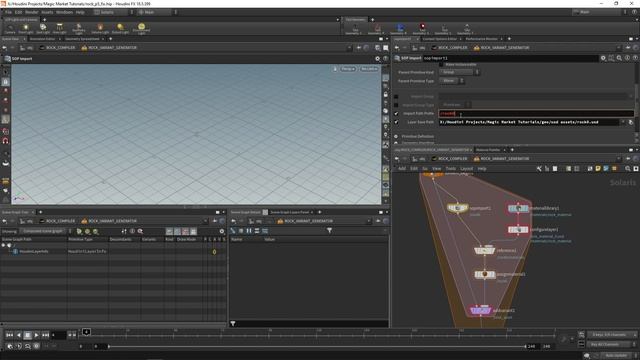Viewport: 640px width, 360px height.
Task: Open the Parent Primitive Kind dropdown
Action: coord(459,72)
